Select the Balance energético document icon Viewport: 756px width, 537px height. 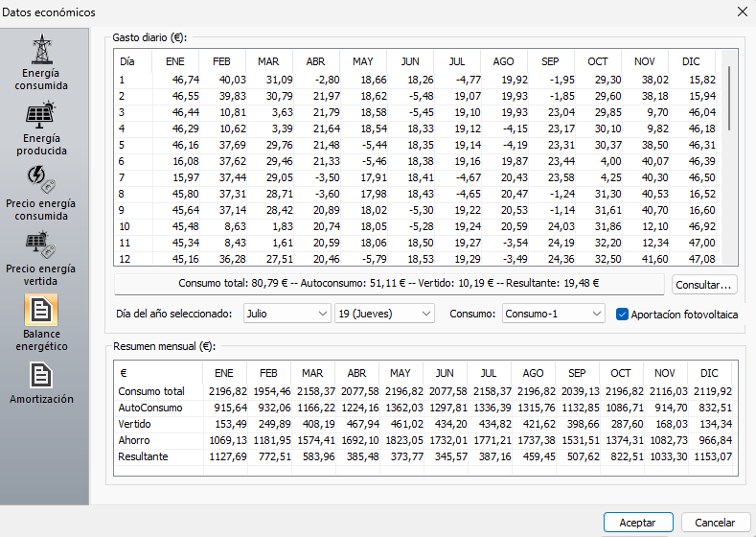coord(41,311)
